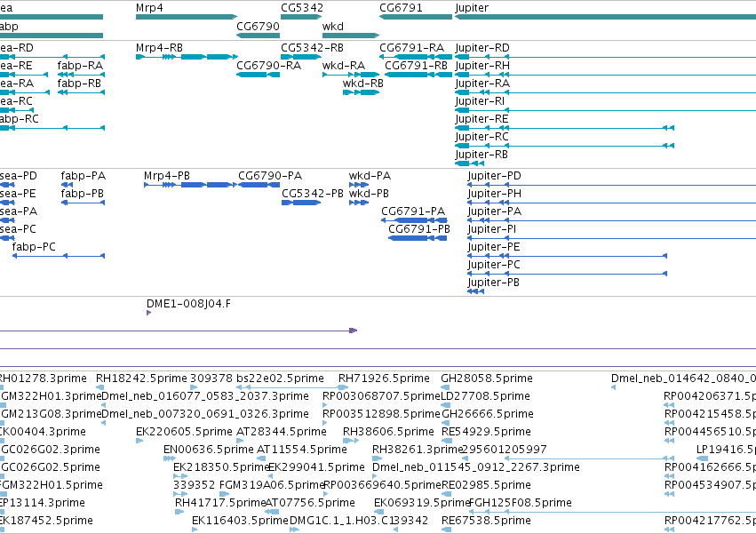Select the CG6791-PB protein label
This screenshot has width=756, height=534.
[419, 229]
